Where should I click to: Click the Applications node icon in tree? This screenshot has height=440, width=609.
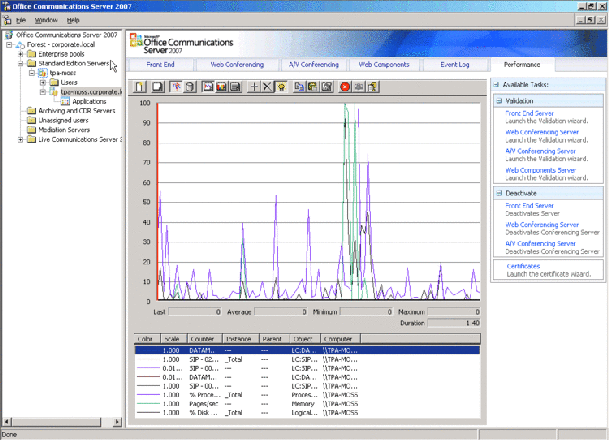tap(65, 101)
